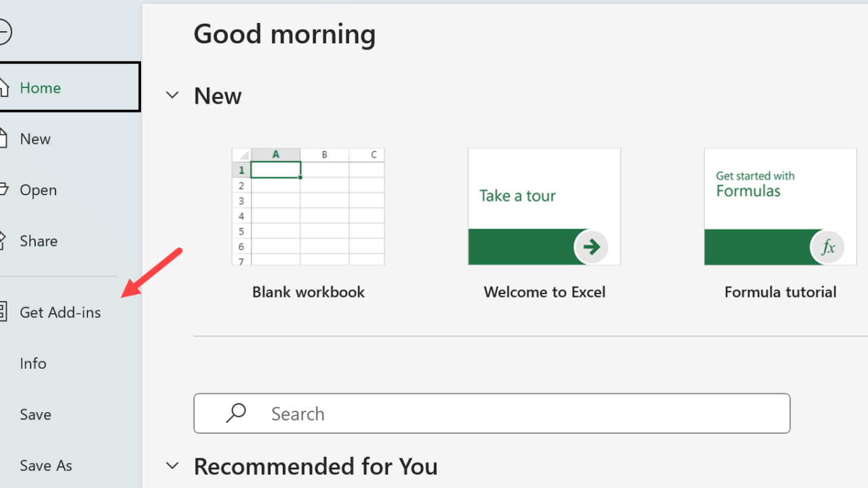This screenshot has height=488, width=868.
Task: Click into the Search field
Action: coord(515,413)
